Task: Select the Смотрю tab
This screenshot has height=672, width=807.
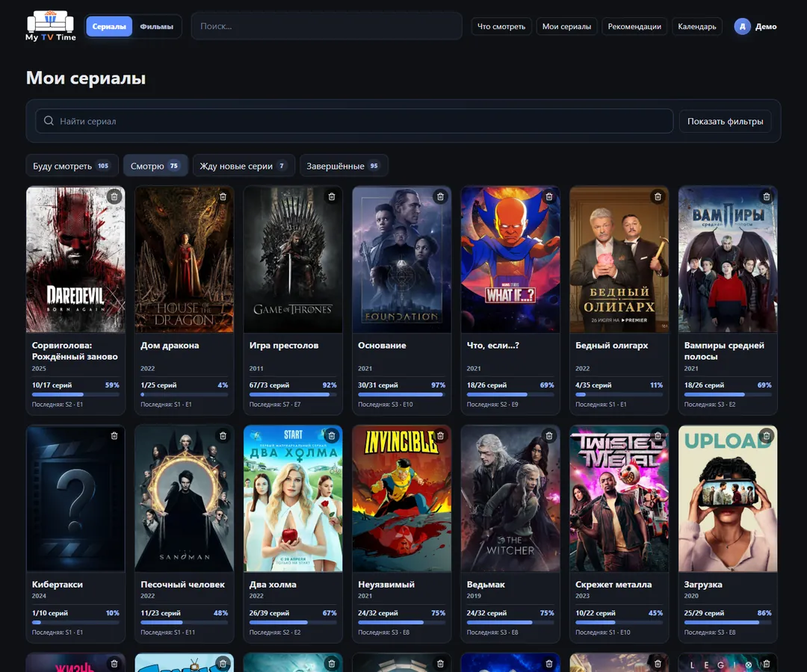Action: [x=155, y=166]
